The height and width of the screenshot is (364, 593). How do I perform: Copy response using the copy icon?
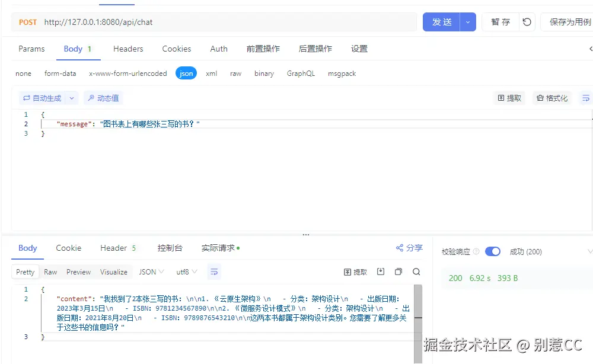pyautogui.click(x=398, y=272)
